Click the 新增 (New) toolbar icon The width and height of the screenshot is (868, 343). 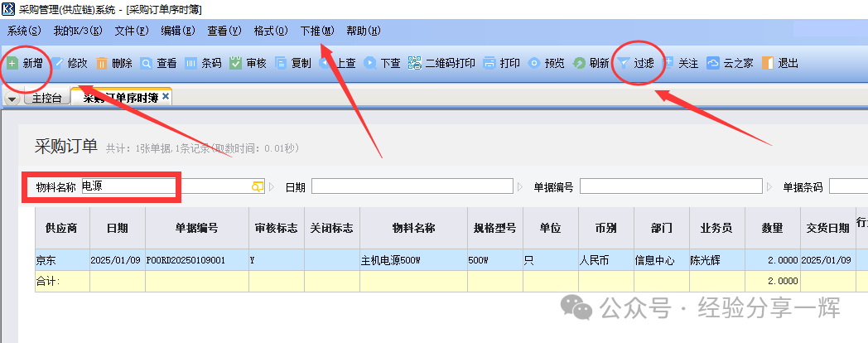pos(12,63)
